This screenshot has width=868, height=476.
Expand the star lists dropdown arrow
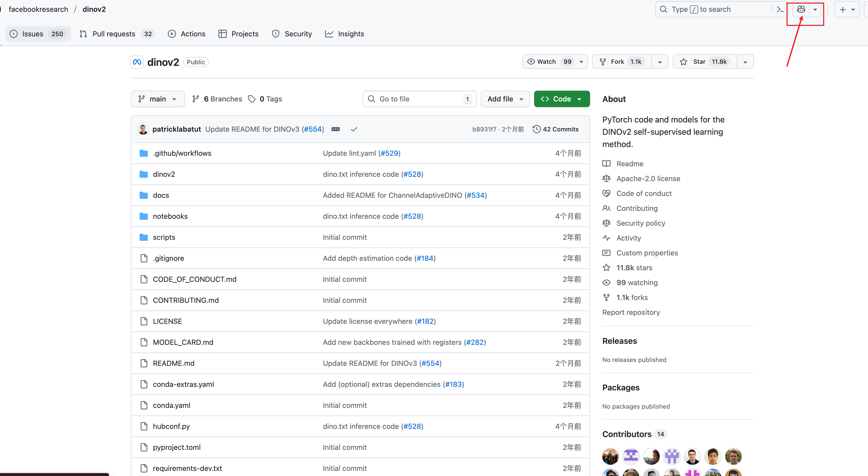tap(745, 62)
